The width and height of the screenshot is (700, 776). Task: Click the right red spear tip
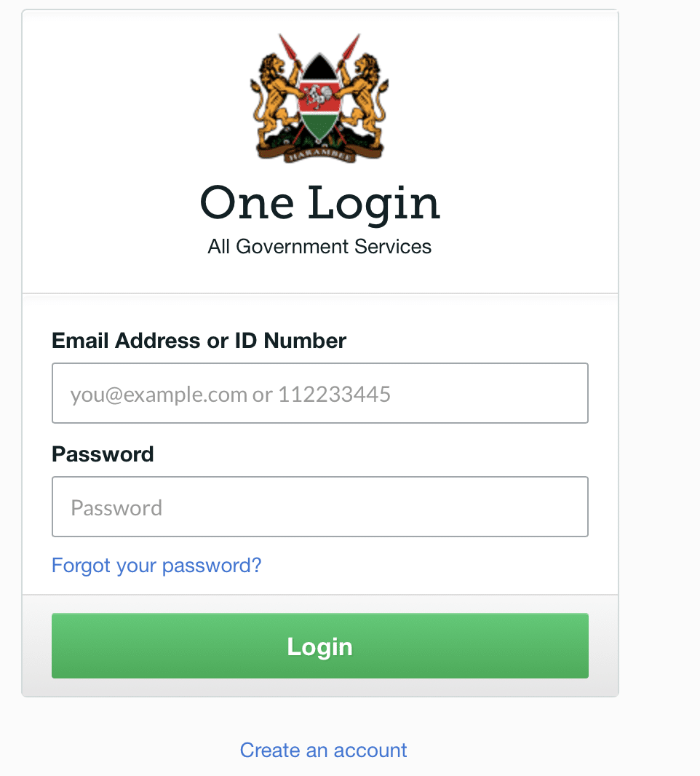[351, 46]
